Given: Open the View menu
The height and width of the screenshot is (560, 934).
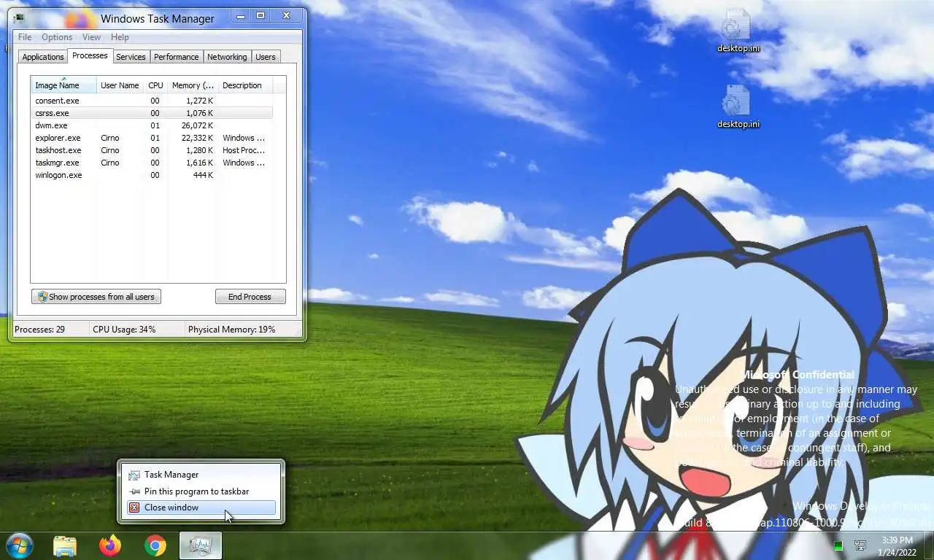Looking at the screenshot, I should (x=91, y=37).
